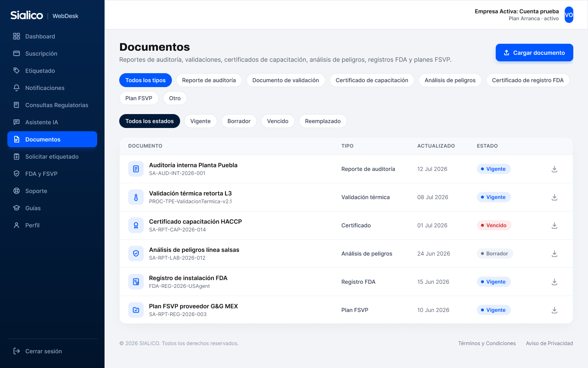Viewport: 588px width, 368px height.
Task: Filter documents by Vencido status
Action: click(278, 121)
